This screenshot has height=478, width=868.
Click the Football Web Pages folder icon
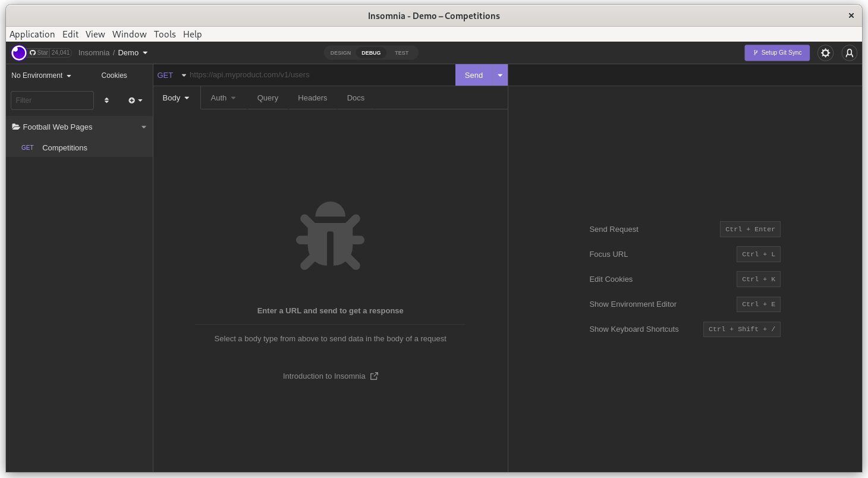click(16, 127)
